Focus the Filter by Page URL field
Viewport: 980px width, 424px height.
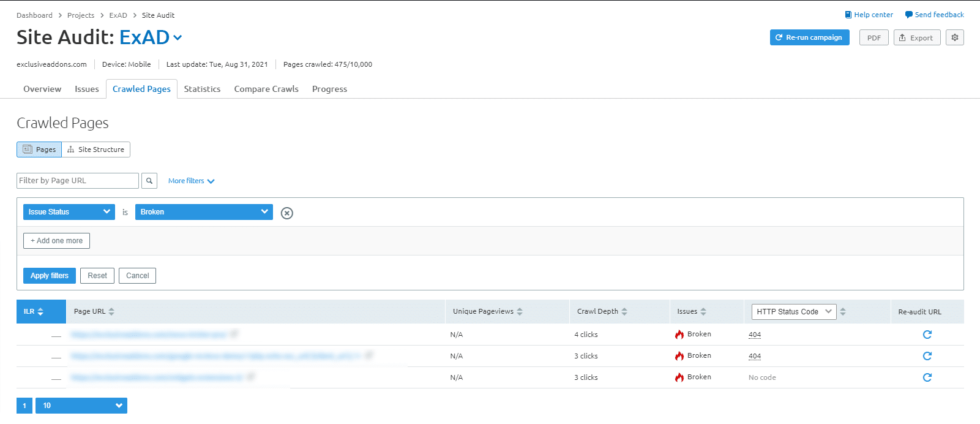[78, 181]
